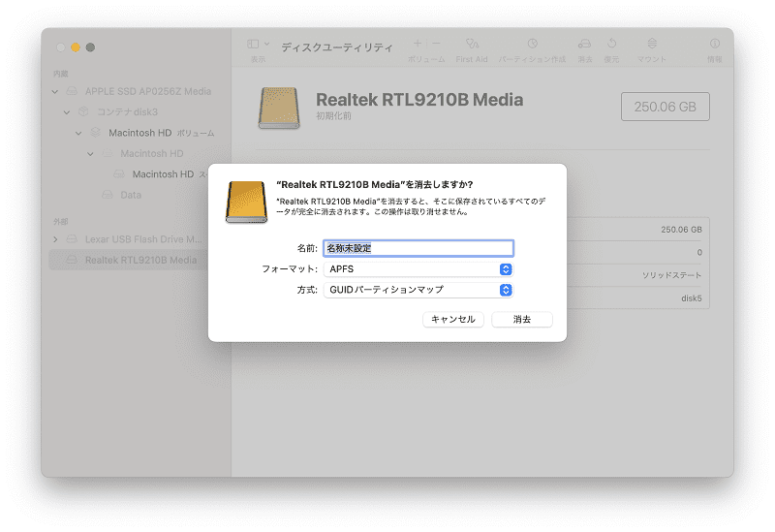Screen dimensions: 775x532
Task: Click the 消去 button to confirm erase
Action: (521, 320)
